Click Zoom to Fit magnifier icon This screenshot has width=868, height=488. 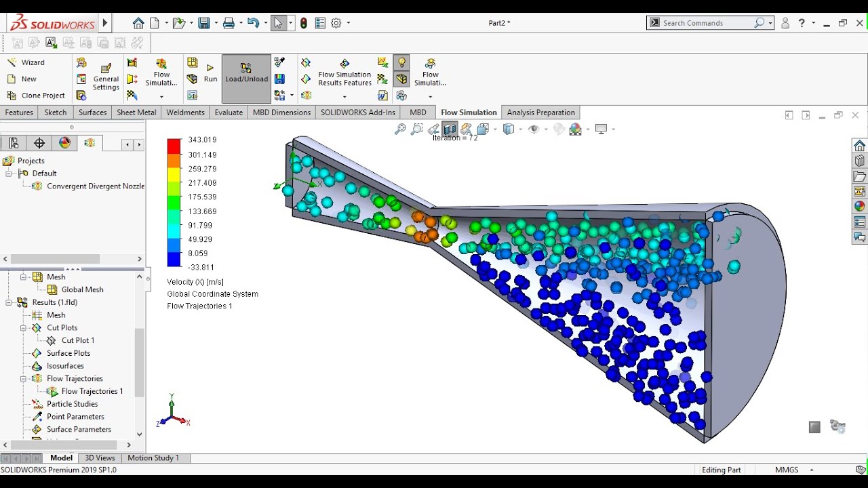(401, 129)
